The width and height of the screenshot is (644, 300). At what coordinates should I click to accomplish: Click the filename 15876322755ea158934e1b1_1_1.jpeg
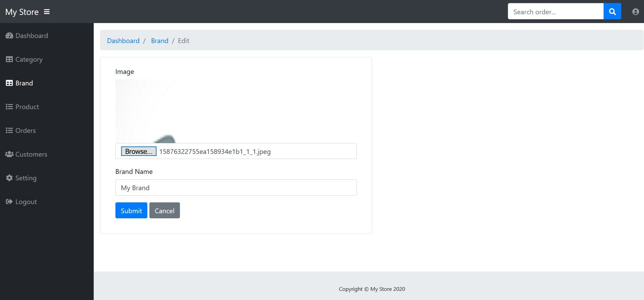click(x=215, y=152)
